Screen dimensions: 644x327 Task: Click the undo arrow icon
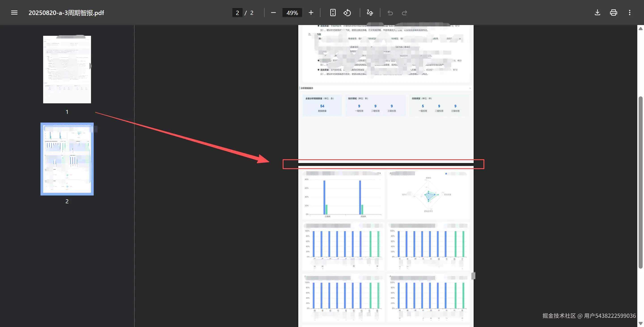pos(390,13)
